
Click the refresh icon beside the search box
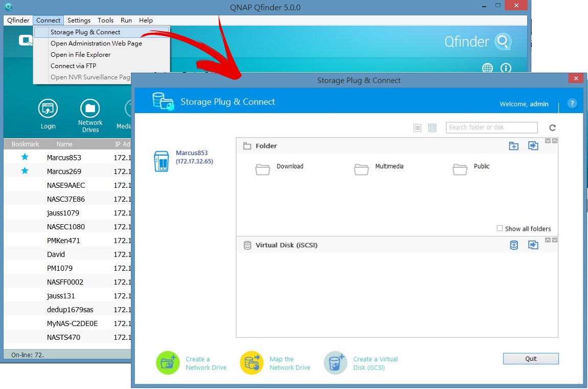[552, 128]
